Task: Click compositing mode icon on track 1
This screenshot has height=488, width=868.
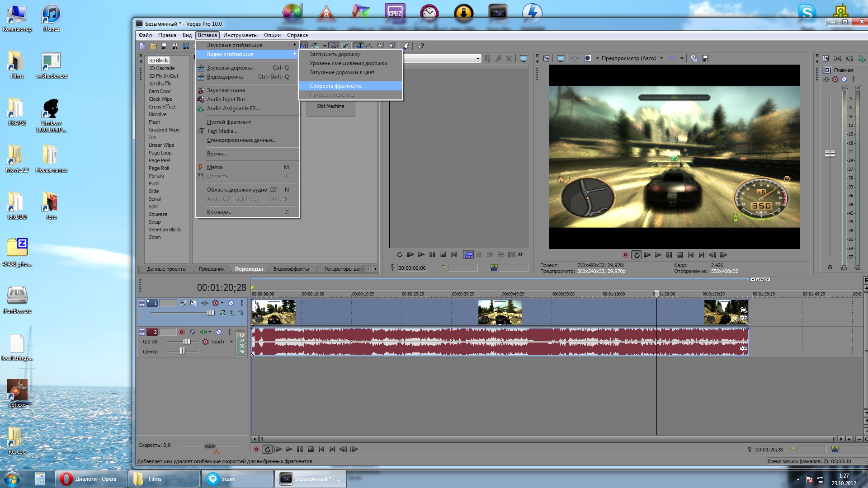Action: point(222,313)
